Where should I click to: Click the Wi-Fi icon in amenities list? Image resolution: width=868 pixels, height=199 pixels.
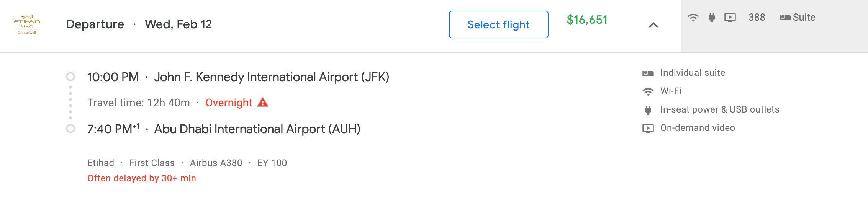pyautogui.click(x=648, y=91)
